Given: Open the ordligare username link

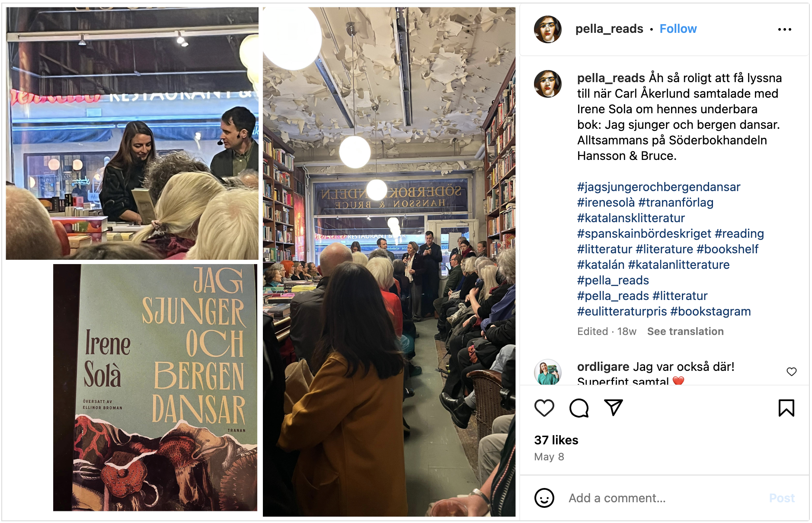Looking at the screenshot, I should 603,367.
